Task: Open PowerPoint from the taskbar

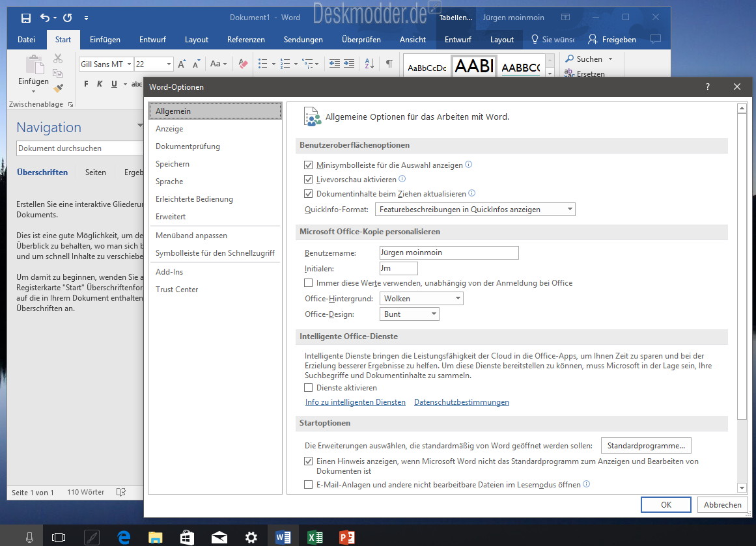Action: tap(346, 537)
